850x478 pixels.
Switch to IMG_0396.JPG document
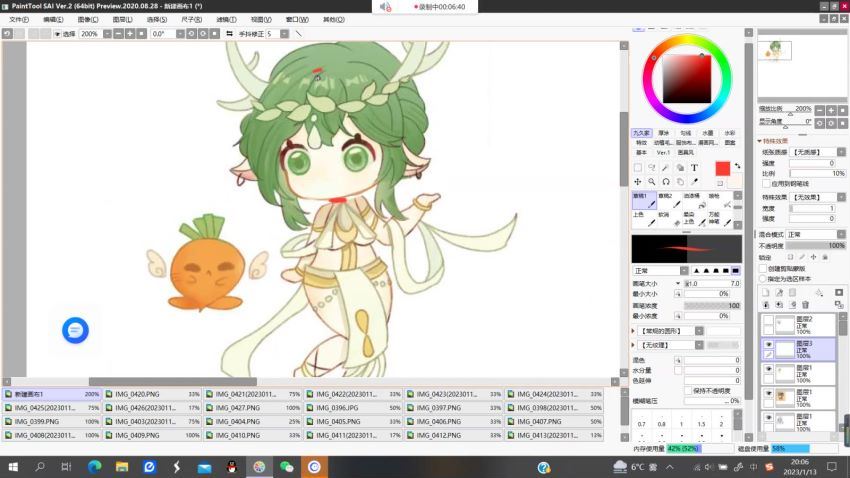point(353,408)
